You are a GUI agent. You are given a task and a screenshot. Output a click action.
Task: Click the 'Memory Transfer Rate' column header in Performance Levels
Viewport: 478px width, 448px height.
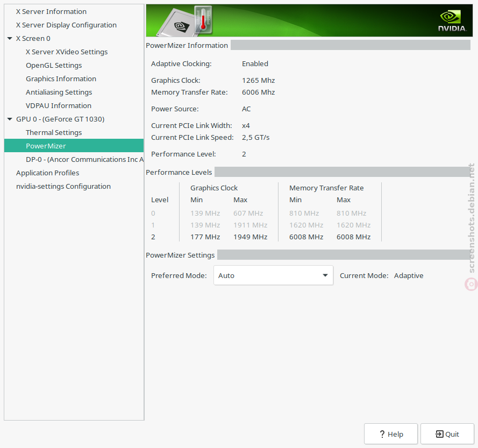coord(326,188)
